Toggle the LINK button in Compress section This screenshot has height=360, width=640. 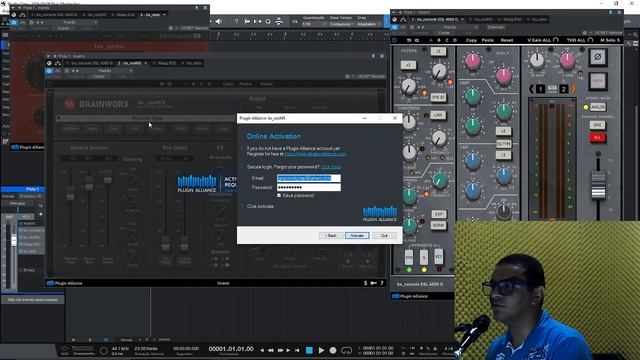[438, 115]
